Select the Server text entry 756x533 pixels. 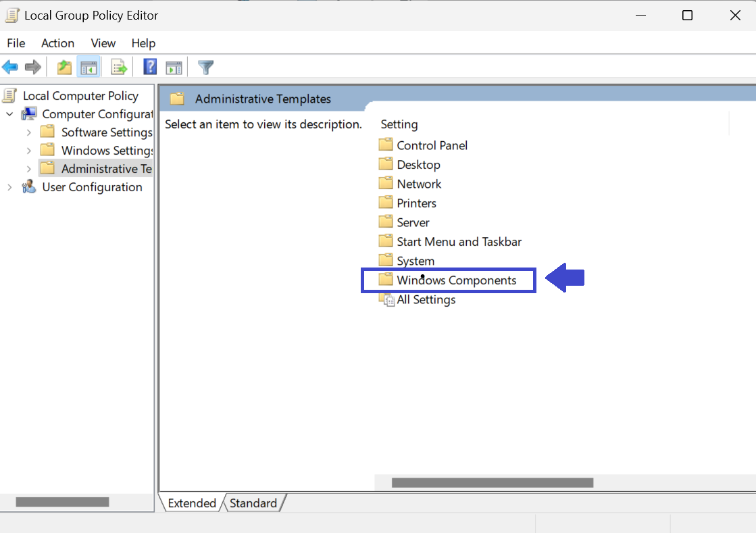pos(413,223)
